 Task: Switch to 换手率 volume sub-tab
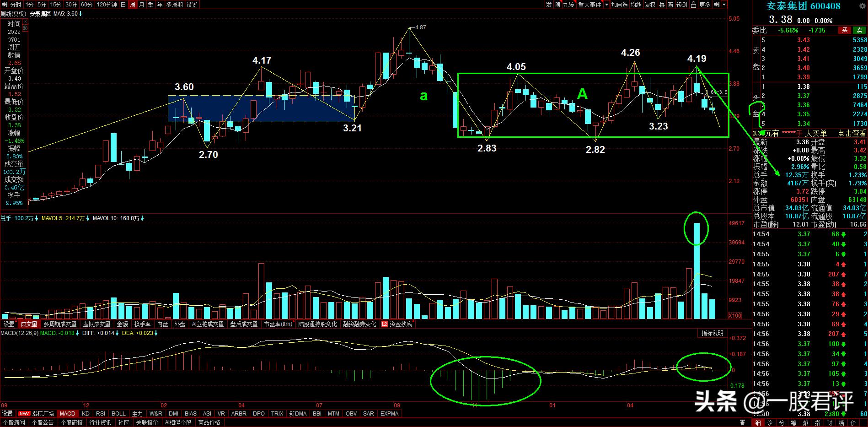pos(142,324)
